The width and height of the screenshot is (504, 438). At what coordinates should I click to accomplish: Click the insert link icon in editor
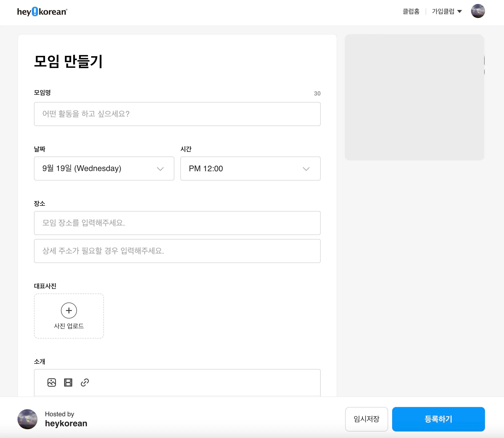click(85, 382)
